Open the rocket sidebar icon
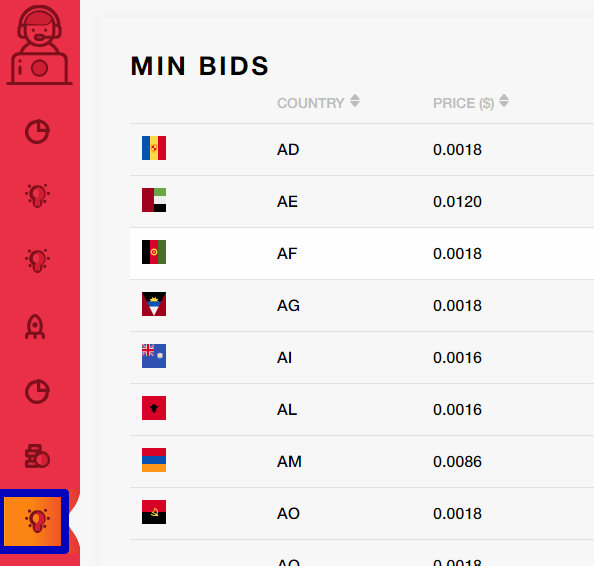The width and height of the screenshot is (594, 566). pyautogui.click(x=35, y=327)
